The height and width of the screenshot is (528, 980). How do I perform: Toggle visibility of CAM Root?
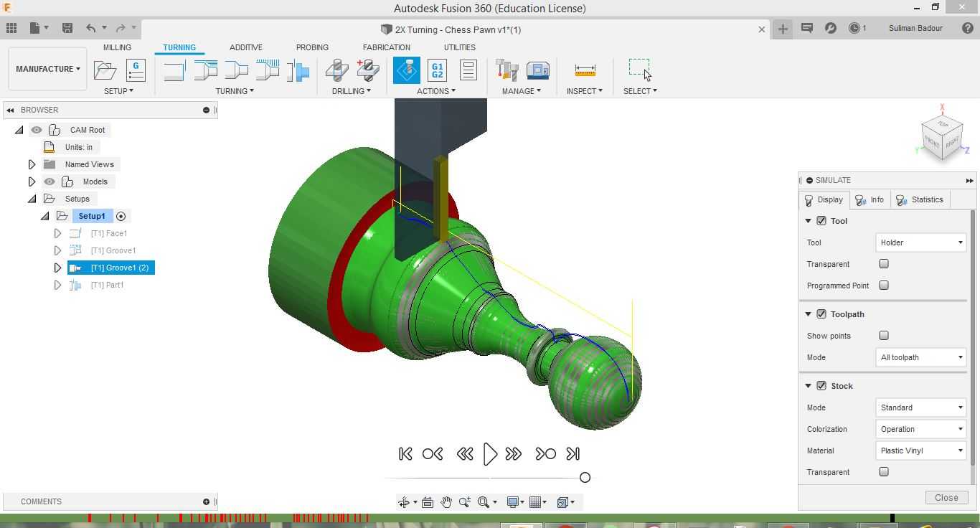click(x=37, y=130)
